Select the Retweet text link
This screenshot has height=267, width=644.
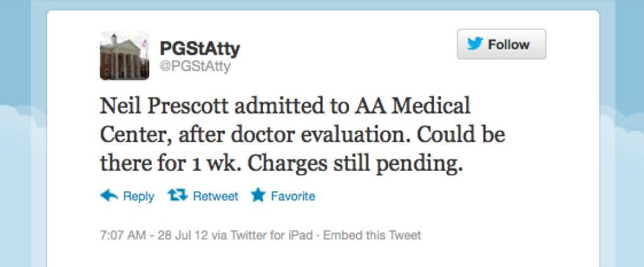[215, 197]
